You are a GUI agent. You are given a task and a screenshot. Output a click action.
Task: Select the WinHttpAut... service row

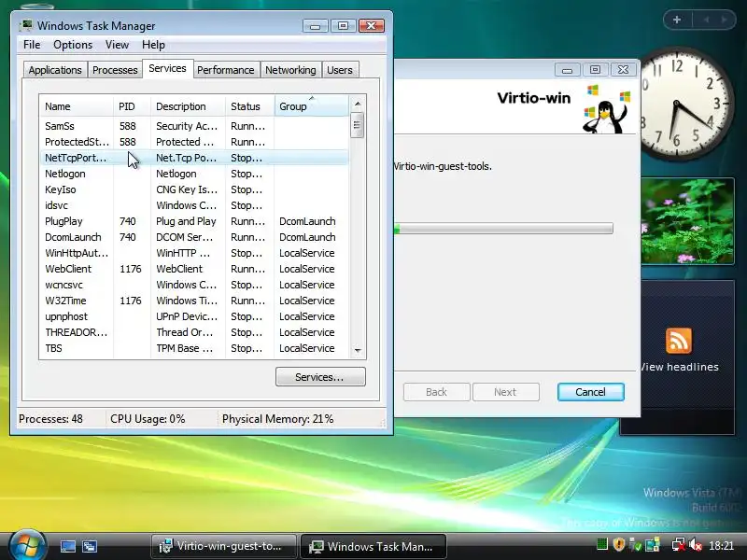coord(194,253)
